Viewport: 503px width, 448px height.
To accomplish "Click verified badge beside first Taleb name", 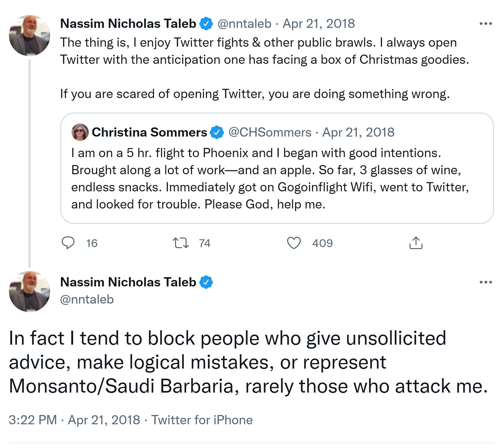I will (206, 24).
